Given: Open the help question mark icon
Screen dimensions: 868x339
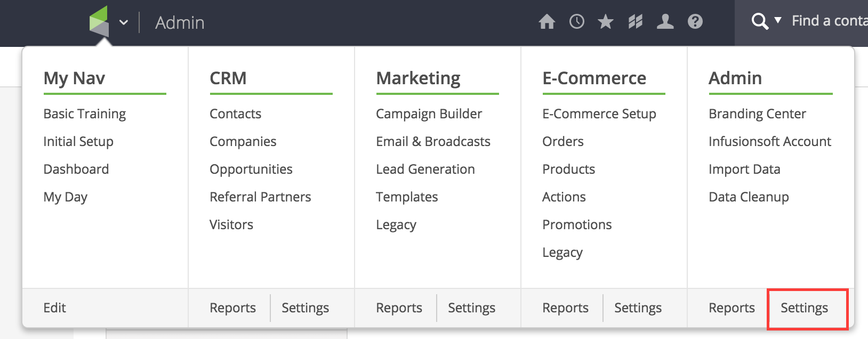Looking at the screenshot, I should [695, 22].
